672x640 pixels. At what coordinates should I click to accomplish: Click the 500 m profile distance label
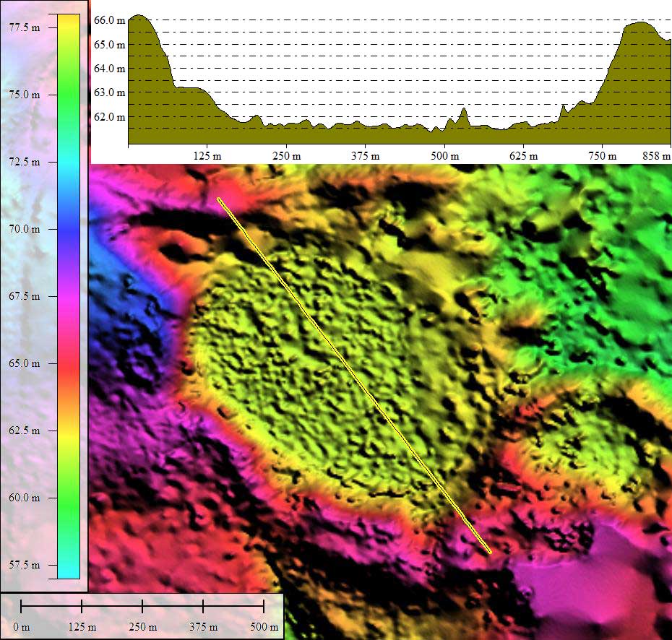(445, 156)
